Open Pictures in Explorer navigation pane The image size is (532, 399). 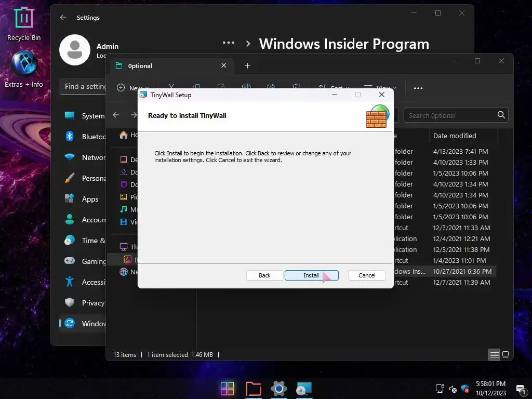coord(128,197)
